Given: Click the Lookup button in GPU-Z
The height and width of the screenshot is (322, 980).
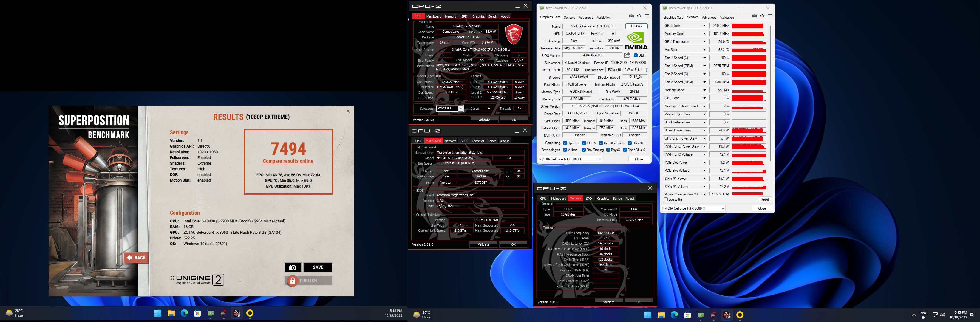Looking at the screenshot, I should pos(636,26).
